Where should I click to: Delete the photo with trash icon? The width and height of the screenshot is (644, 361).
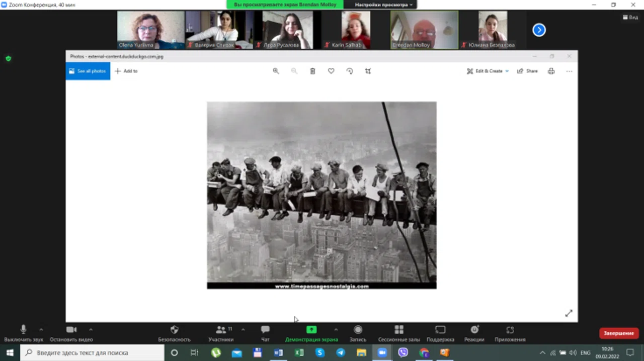312,71
